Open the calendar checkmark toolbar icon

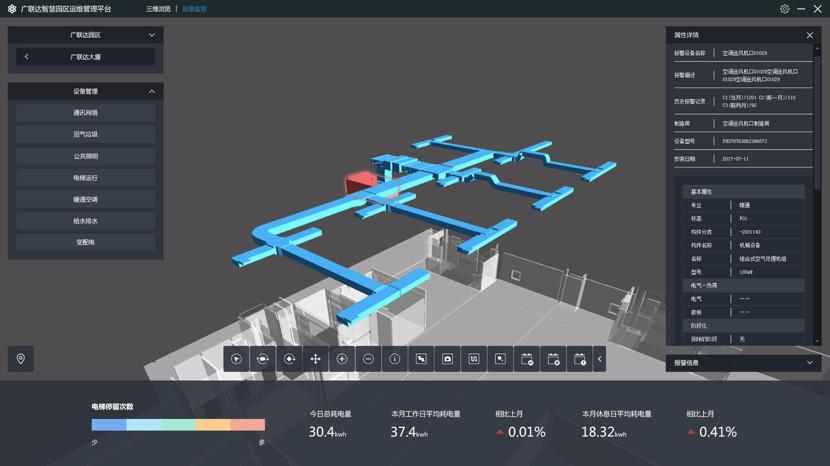pos(527,359)
